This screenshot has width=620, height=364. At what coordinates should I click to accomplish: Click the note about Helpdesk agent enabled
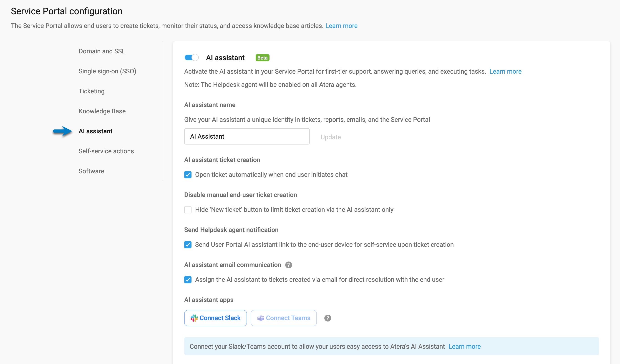coord(270,85)
